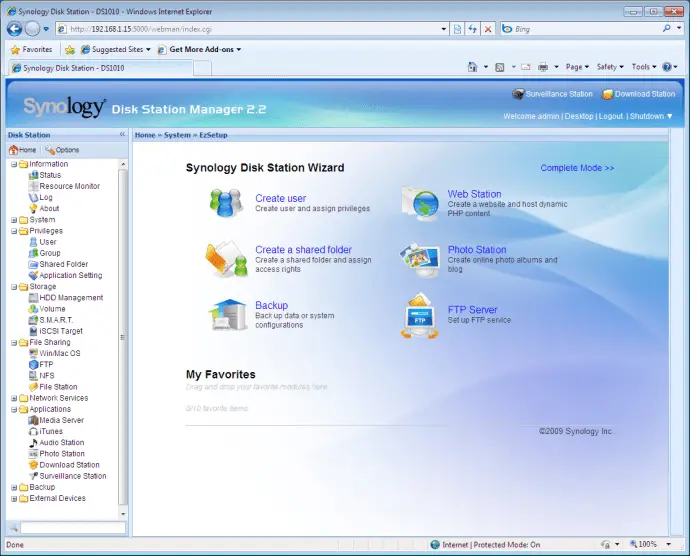
Task: Expand the External Devices tree node
Action: [x=14, y=498]
